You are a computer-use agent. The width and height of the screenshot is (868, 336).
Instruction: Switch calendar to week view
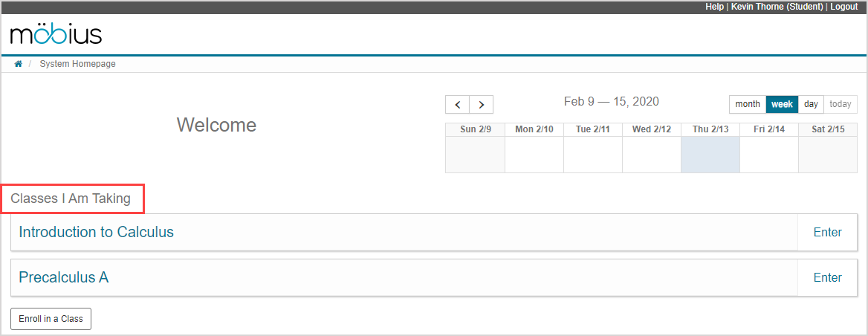782,104
